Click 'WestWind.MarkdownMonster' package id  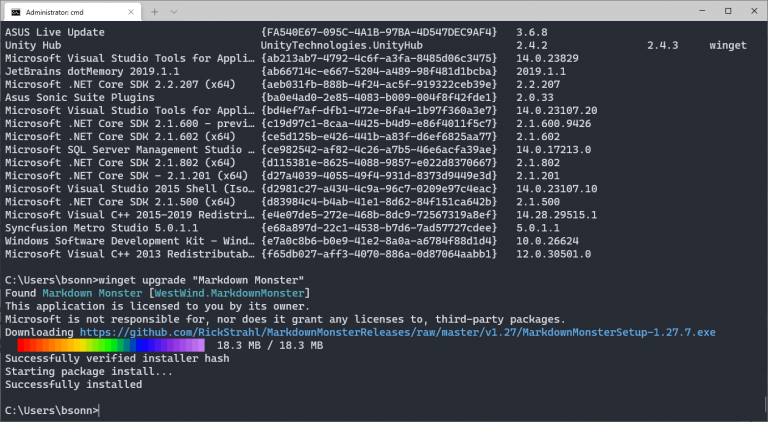pos(229,293)
